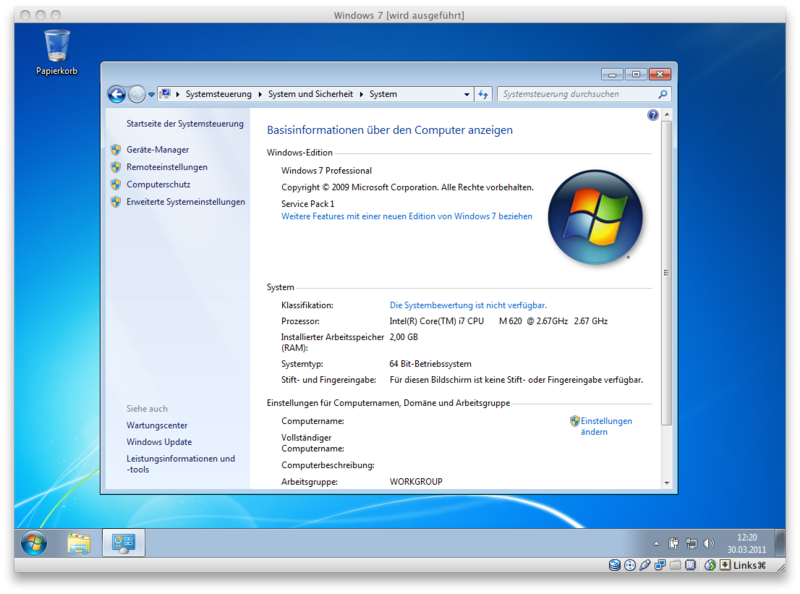Click the VirtualBox optical disc status icon
This screenshot has width=800, height=594.
[x=630, y=565]
